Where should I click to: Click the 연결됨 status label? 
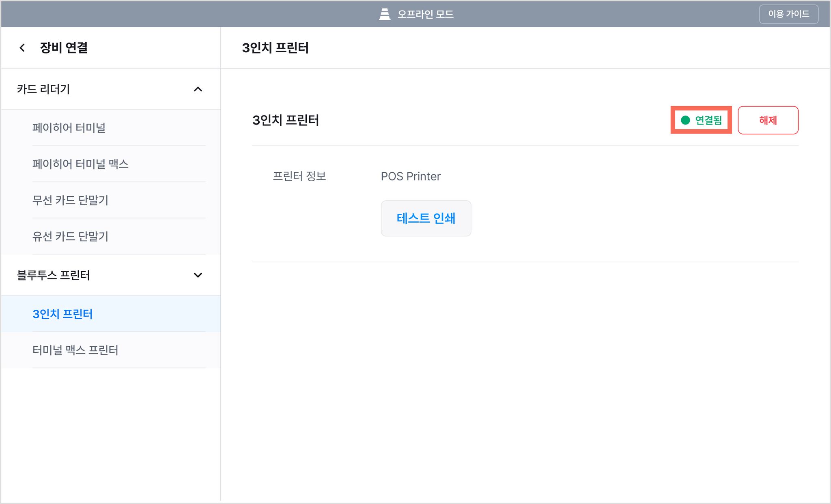coord(708,120)
